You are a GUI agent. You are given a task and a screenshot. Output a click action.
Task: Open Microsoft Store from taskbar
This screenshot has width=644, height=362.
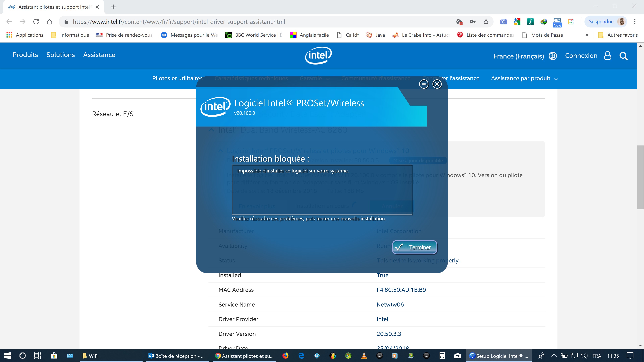click(54, 356)
